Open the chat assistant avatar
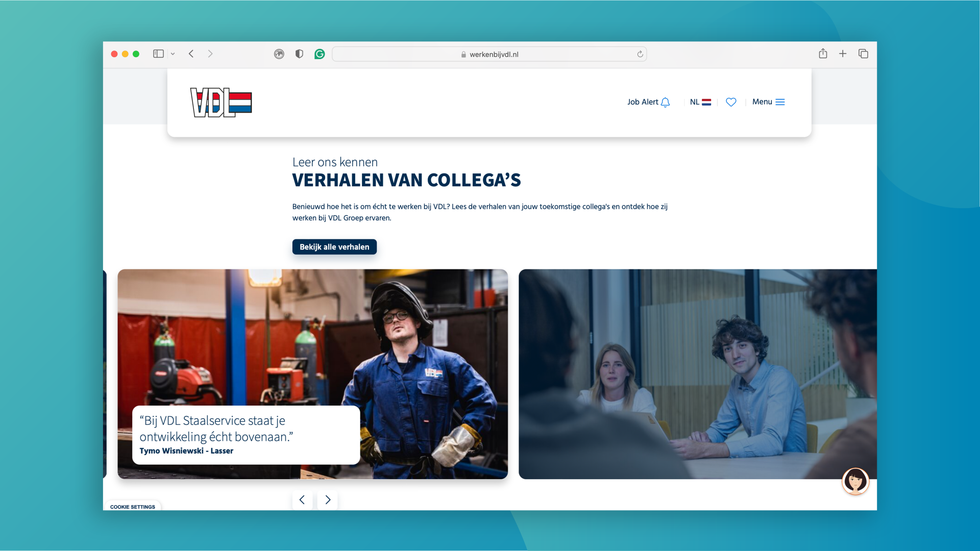980x551 pixels. pos(855,481)
